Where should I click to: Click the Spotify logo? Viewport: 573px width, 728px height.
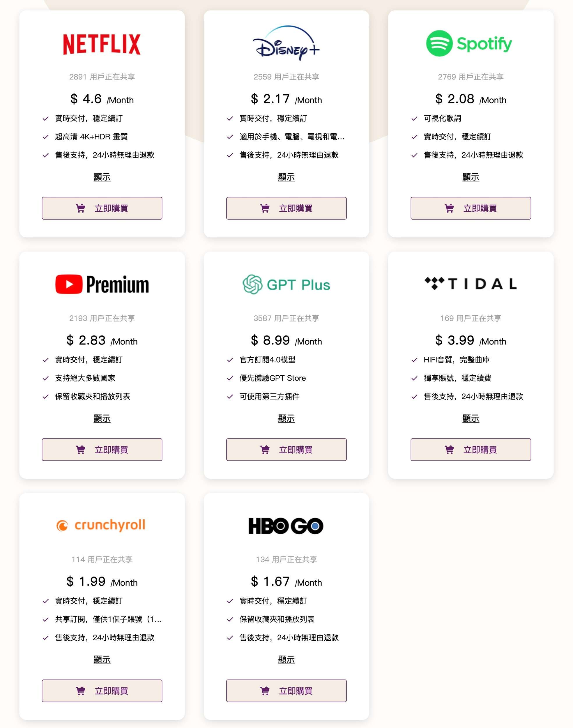(x=470, y=44)
